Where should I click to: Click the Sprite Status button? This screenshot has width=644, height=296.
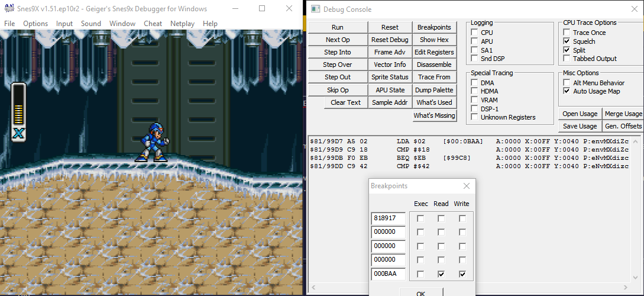(390, 77)
